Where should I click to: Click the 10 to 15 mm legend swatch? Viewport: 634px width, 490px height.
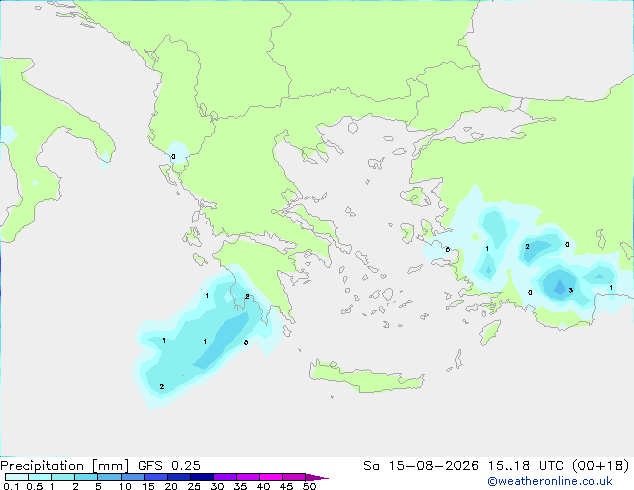coord(133,477)
